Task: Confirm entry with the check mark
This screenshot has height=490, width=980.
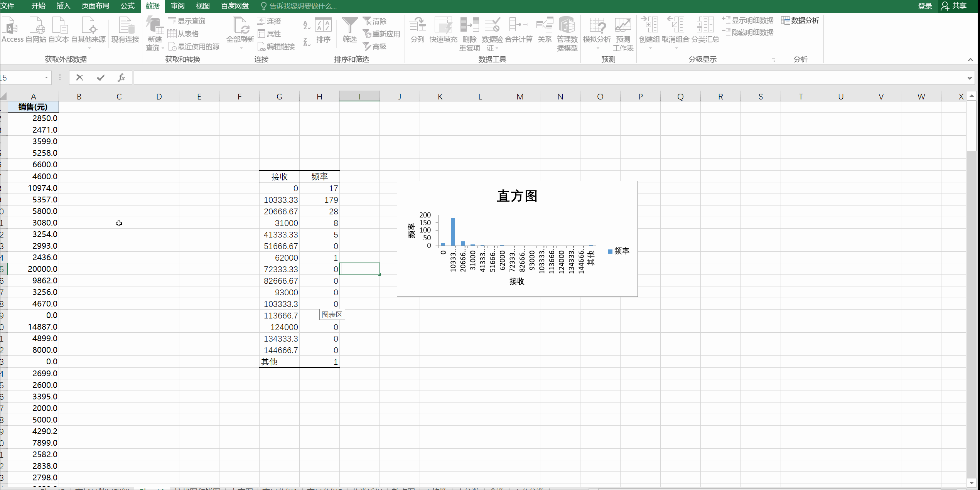Action: [x=101, y=77]
